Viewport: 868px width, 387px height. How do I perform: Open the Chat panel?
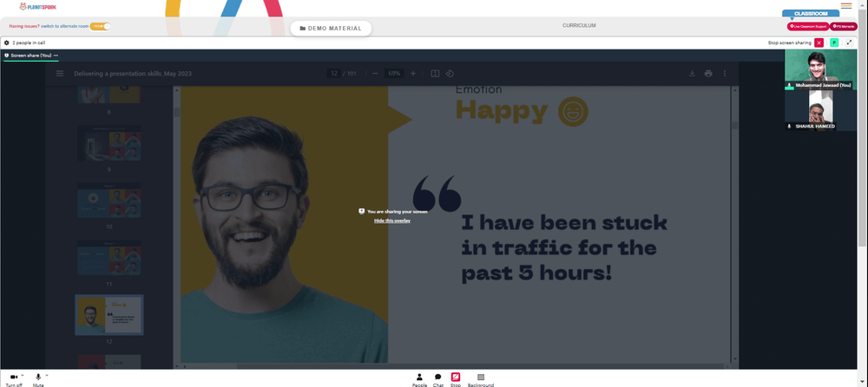coord(437,380)
